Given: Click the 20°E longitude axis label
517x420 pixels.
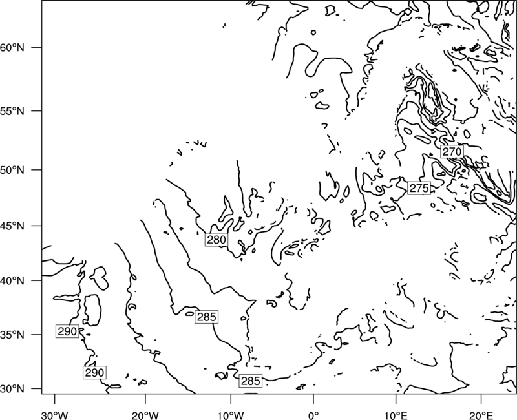Looking at the screenshot, I should 481,415.
